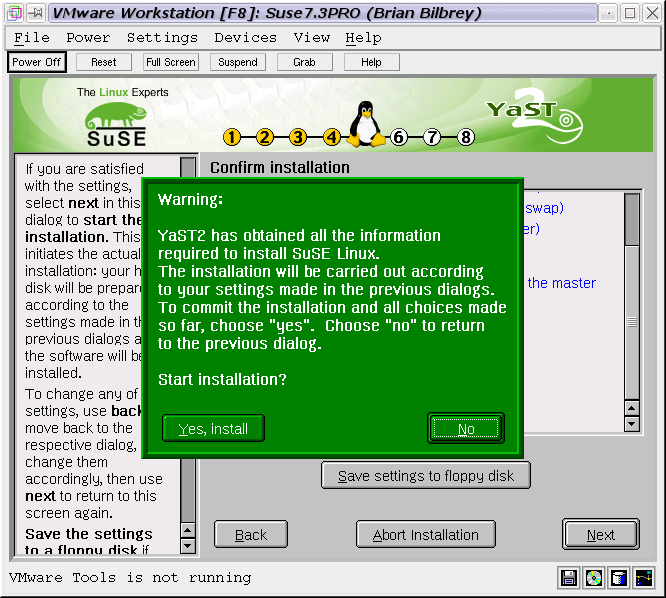This screenshot has height=598, width=666.
Task: Click the Suspend toolbar button
Action: 238,62
